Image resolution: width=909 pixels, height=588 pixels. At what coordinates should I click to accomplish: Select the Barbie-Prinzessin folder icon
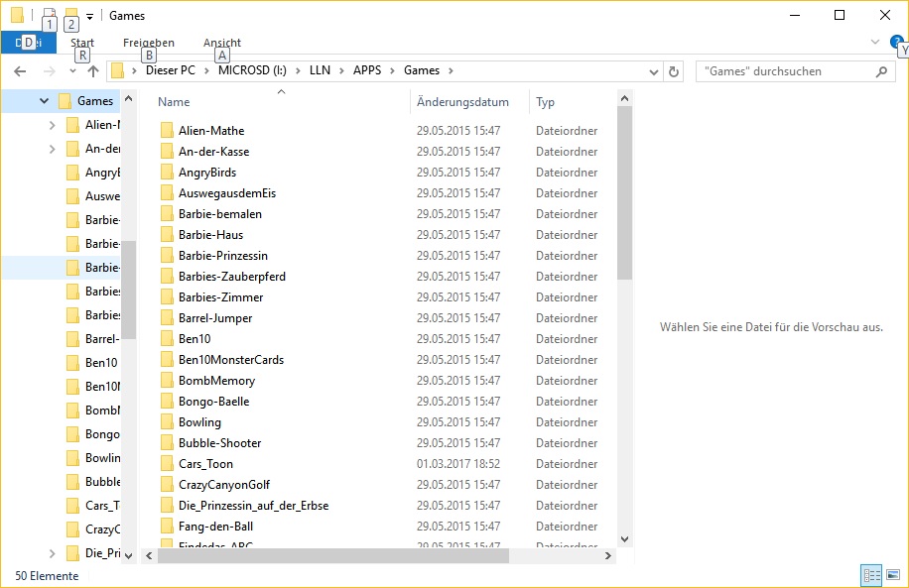click(167, 256)
